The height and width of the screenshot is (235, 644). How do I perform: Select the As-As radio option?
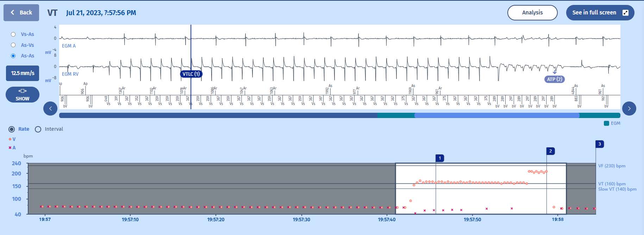(13, 56)
